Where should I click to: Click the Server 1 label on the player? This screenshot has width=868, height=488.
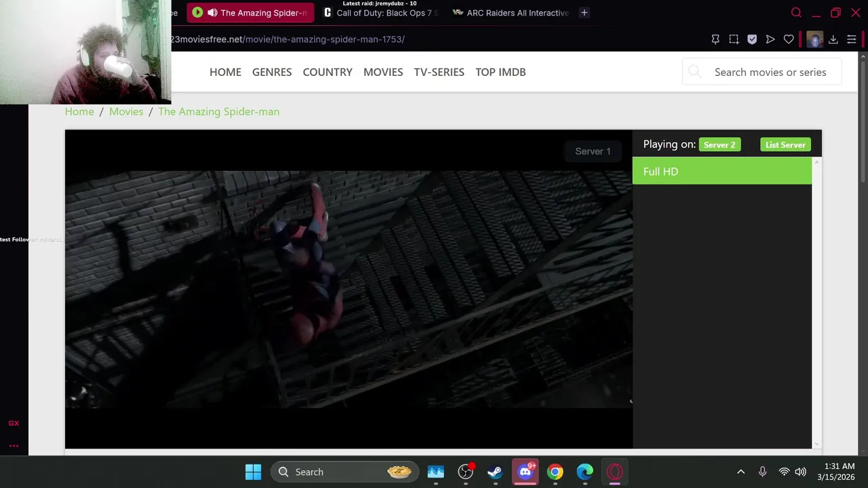pos(593,151)
